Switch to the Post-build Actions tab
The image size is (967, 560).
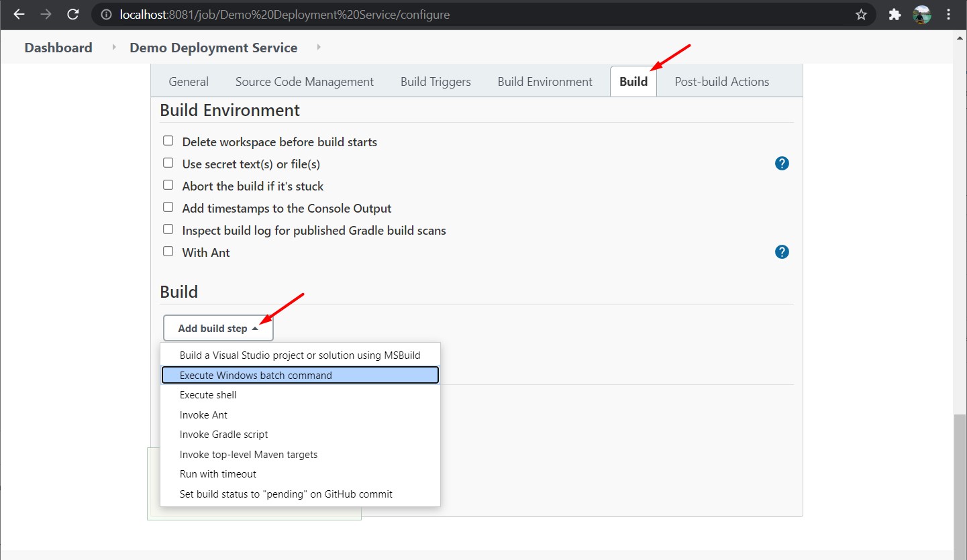721,82
